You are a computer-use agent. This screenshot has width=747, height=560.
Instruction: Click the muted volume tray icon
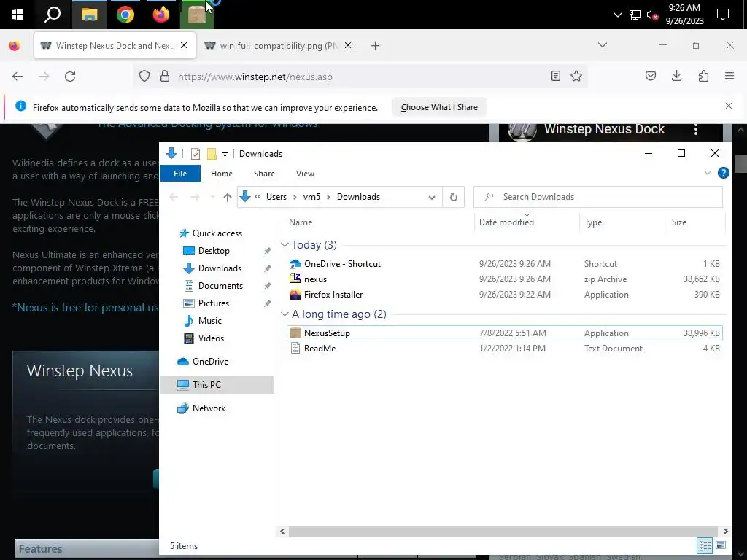[652, 15]
